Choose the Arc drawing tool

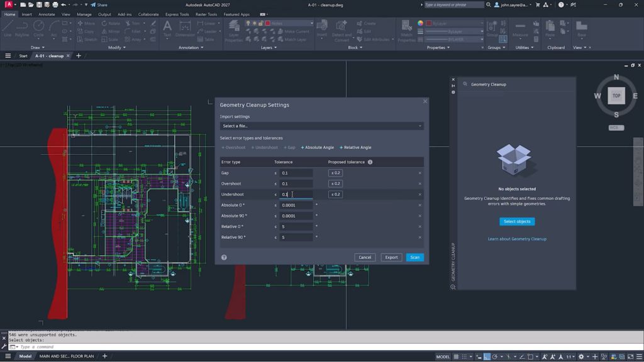coord(54,29)
